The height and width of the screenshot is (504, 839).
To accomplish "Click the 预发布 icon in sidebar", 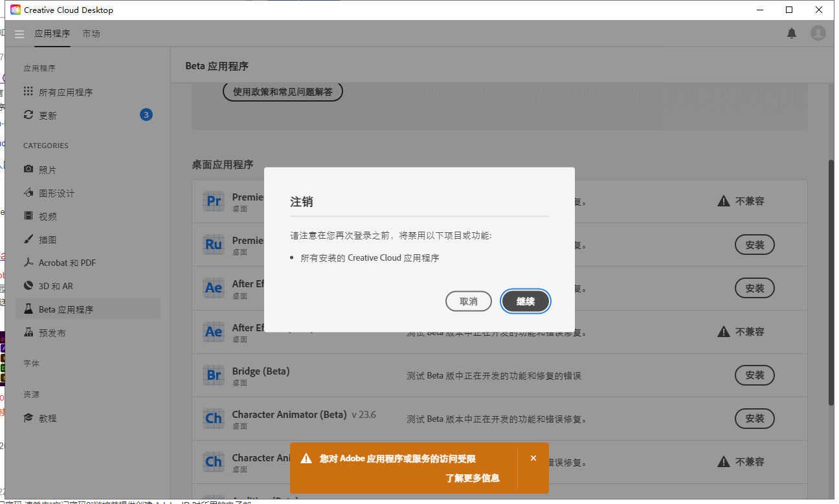I will click(28, 333).
